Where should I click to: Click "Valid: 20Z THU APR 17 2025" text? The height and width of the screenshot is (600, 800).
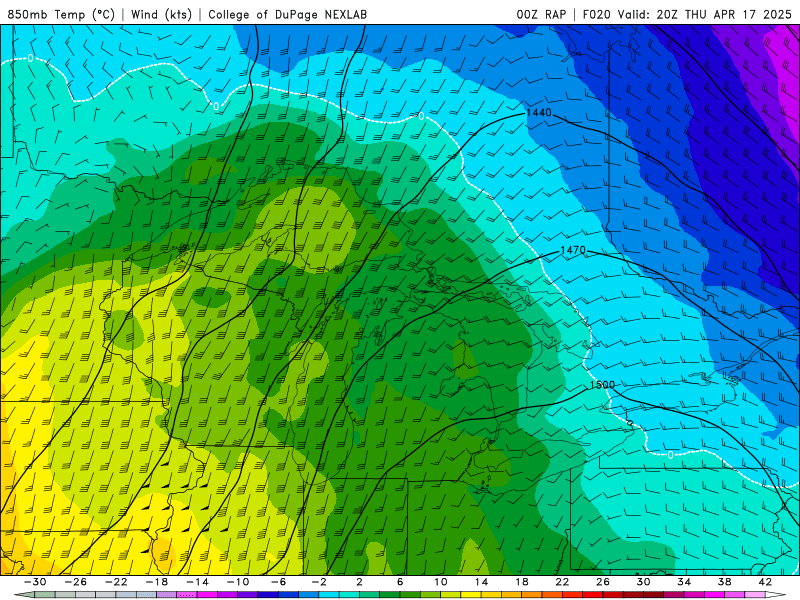tap(705, 14)
